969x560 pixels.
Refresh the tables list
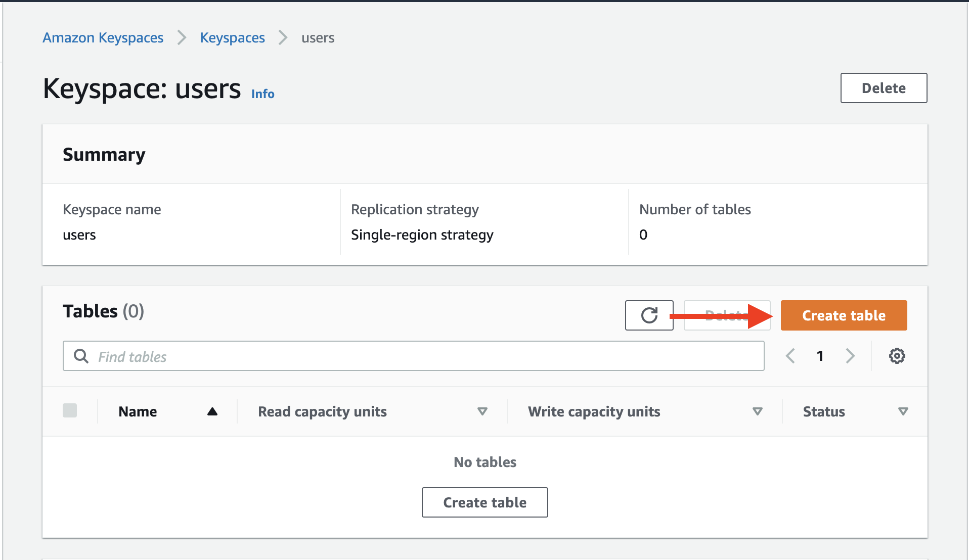(x=649, y=315)
